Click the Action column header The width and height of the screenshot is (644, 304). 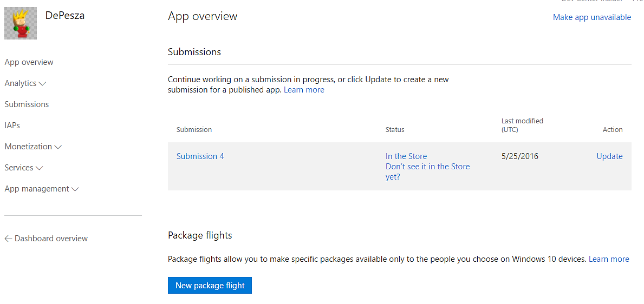click(x=613, y=130)
